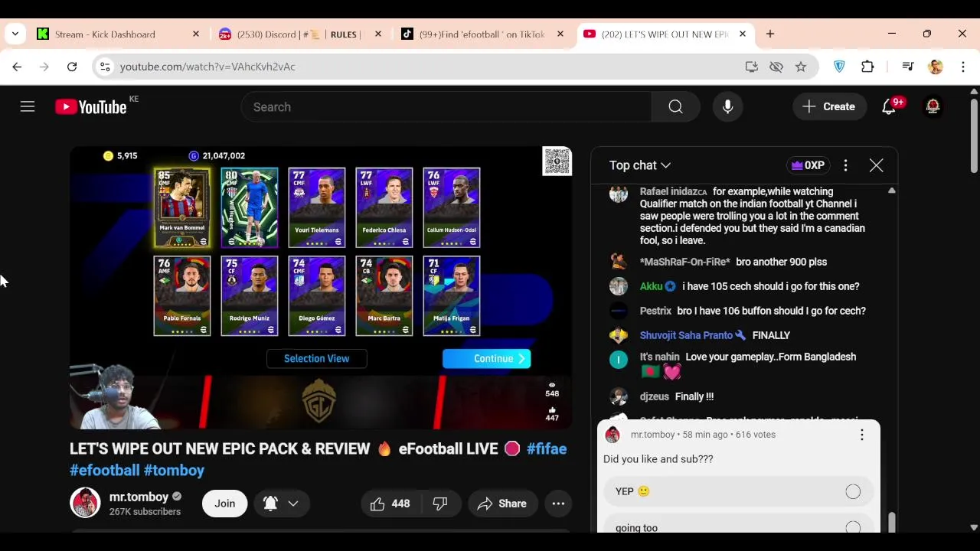Image resolution: width=980 pixels, height=551 pixels.
Task: Click the live chat scrollbar
Action: [x=891, y=522]
